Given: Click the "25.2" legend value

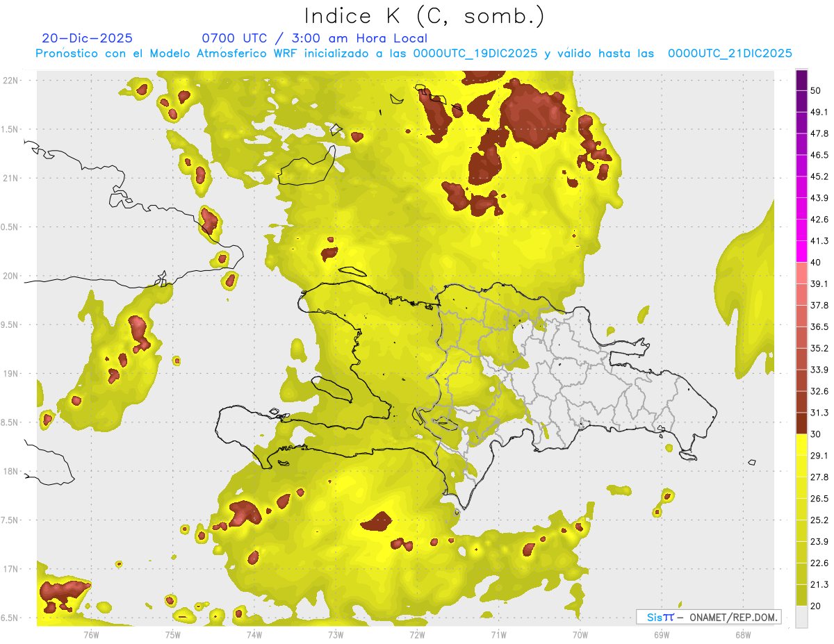Looking at the screenshot, I should (x=820, y=520).
